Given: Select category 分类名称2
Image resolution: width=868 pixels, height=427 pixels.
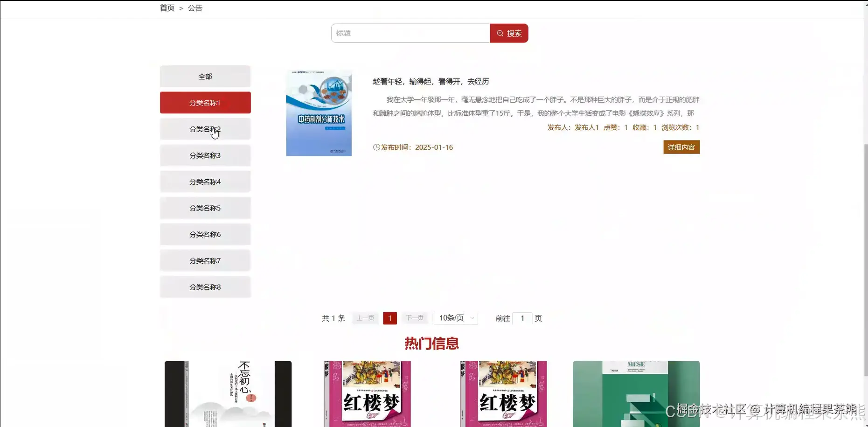Looking at the screenshot, I should [205, 129].
